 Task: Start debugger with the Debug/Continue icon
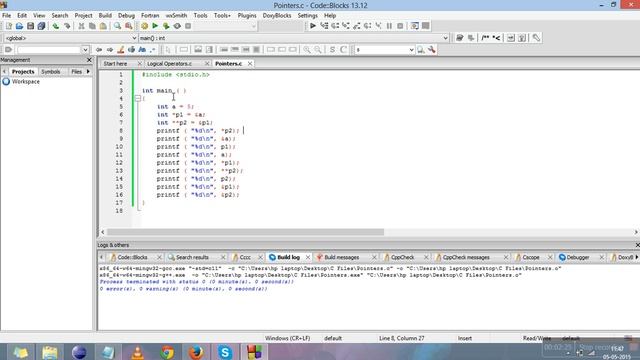[x=313, y=26]
